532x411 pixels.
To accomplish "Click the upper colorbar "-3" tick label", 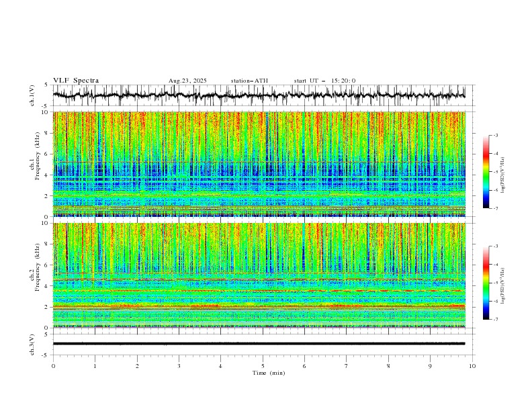I will point(496,135).
